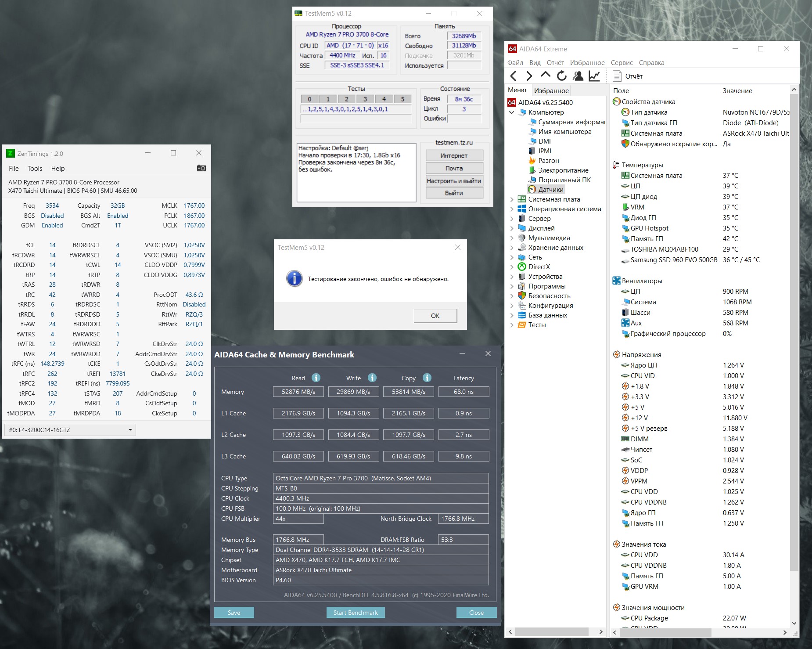Expand the База данных tree branch

(511, 315)
